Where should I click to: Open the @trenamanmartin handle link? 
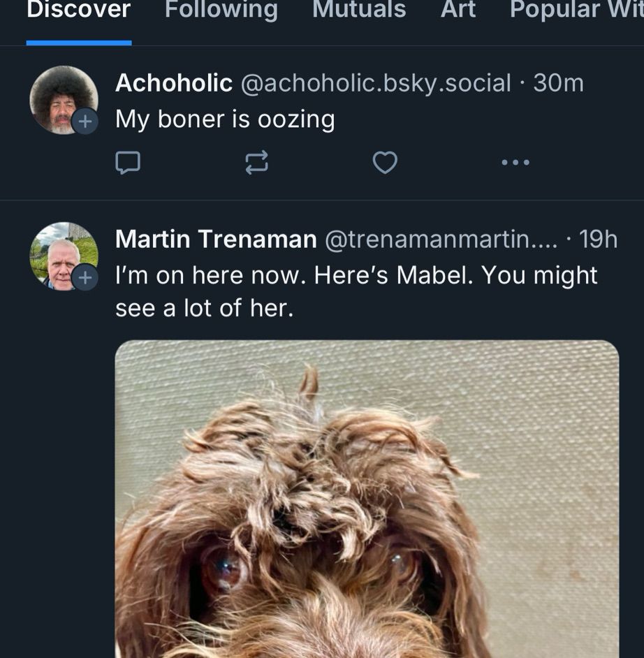[x=441, y=240]
